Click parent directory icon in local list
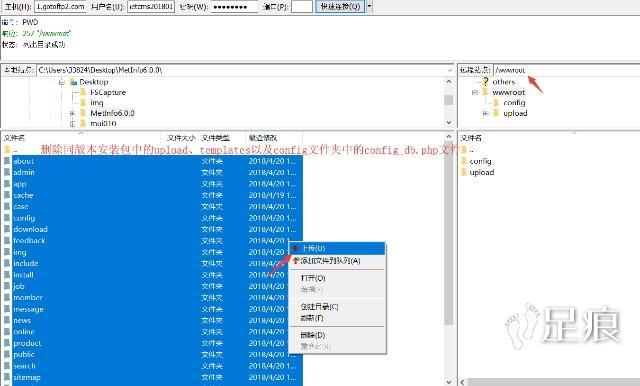 [x=7, y=150]
